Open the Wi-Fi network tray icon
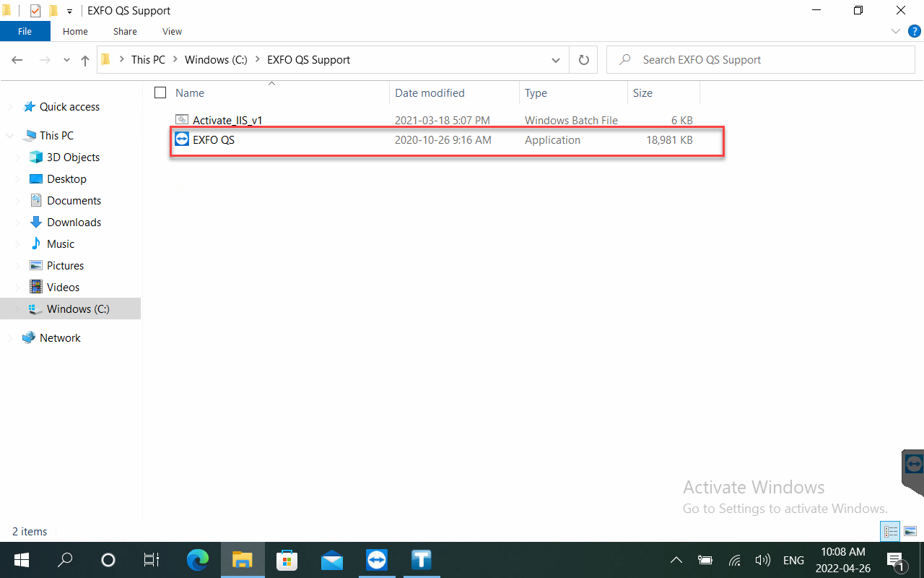 [735, 560]
